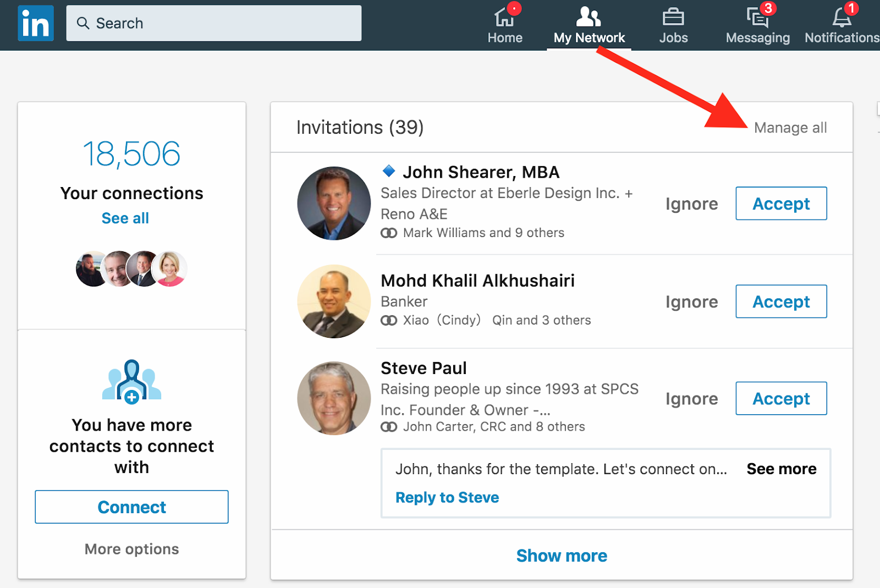Show more pending invitations
Image resolution: width=880 pixels, height=588 pixels.
[561, 556]
